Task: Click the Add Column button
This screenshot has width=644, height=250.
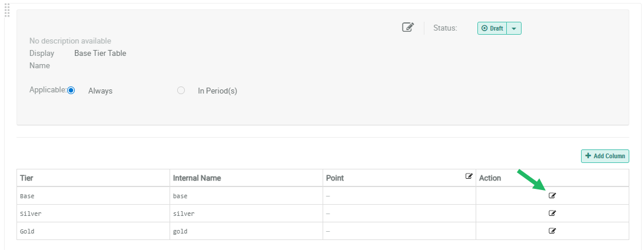Action: (605, 156)
